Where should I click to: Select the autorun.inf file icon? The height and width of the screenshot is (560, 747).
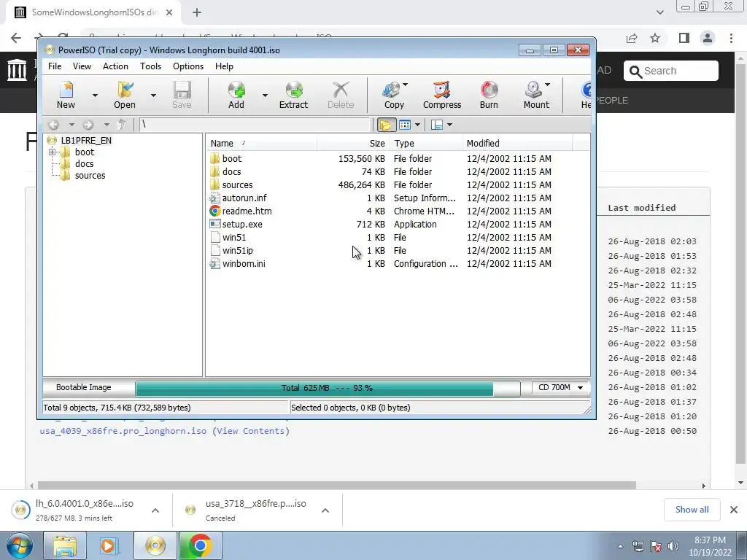click(215, 198)
